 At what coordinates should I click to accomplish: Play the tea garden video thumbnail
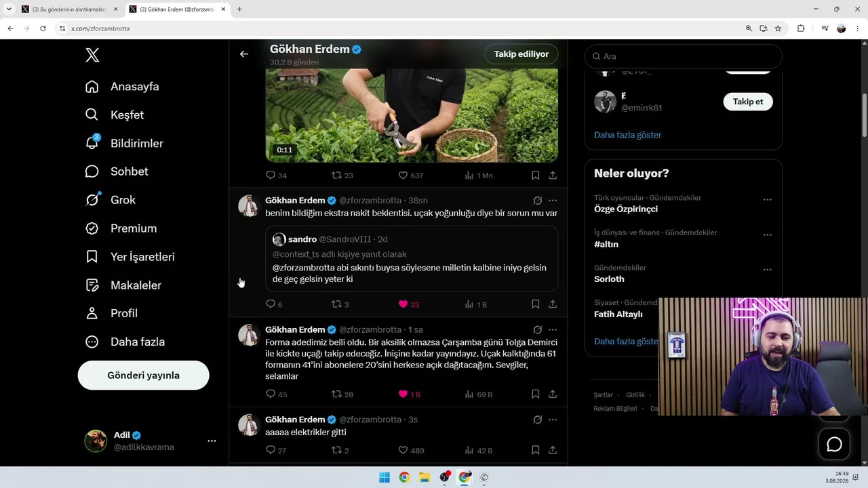tap(412, 115)
